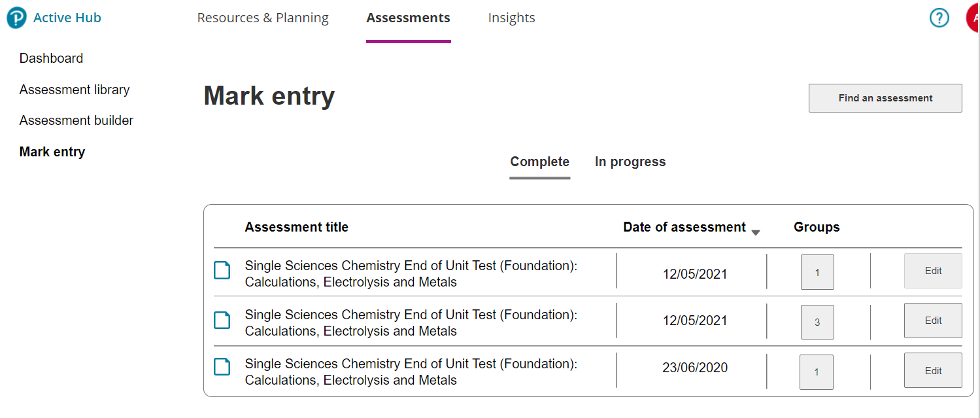
Task: Open the Resources & Planning menu
Action: (263, 18)
